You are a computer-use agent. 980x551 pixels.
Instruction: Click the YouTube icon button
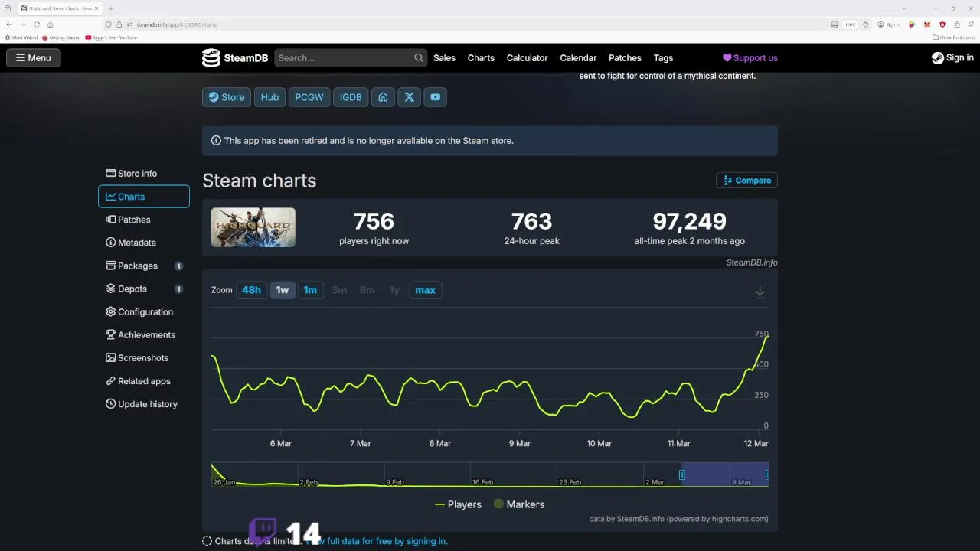435,97
